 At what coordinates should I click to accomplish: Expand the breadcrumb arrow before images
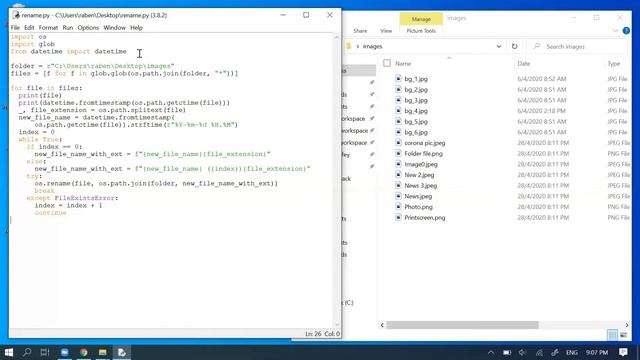tap(358, 47)
